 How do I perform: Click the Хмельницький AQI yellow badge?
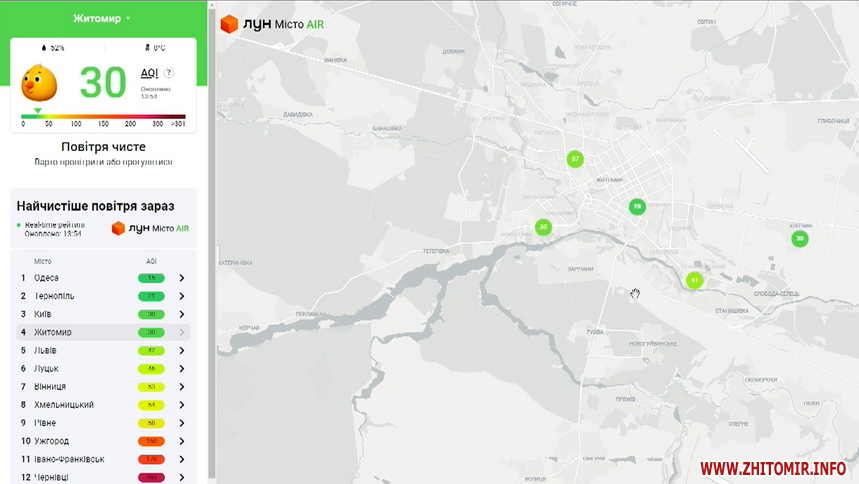tap(151, 405)
